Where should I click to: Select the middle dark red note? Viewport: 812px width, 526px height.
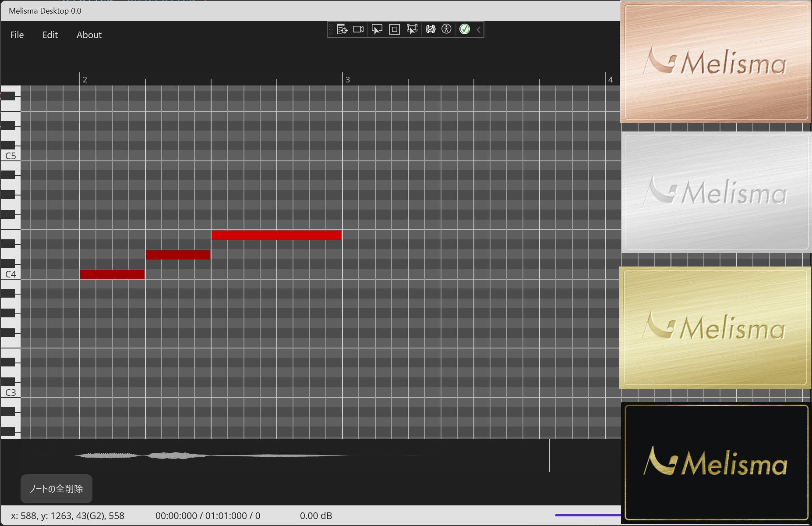pyautogui.click(x=178, y=255)
